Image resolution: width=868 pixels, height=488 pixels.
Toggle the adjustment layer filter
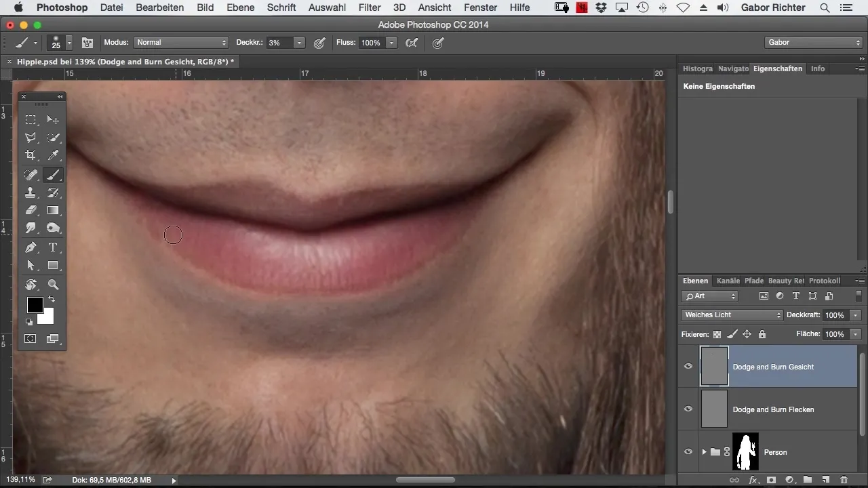[780, 296]
